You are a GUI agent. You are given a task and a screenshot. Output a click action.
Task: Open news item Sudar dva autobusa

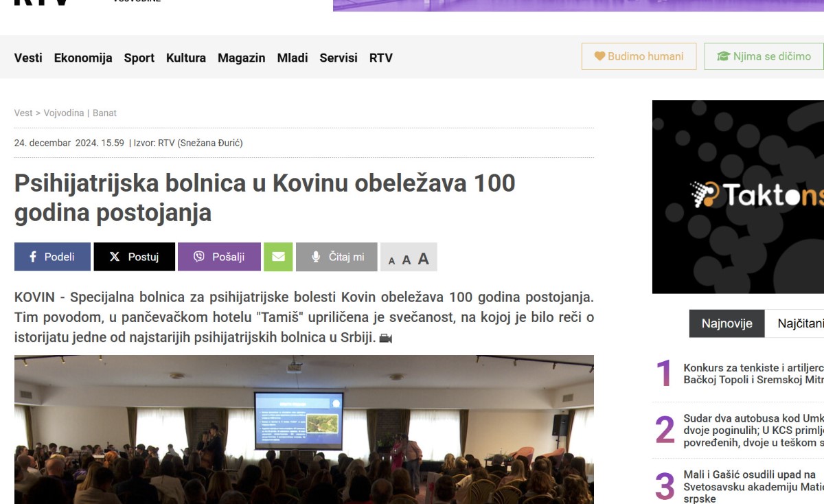pos(753,431)
